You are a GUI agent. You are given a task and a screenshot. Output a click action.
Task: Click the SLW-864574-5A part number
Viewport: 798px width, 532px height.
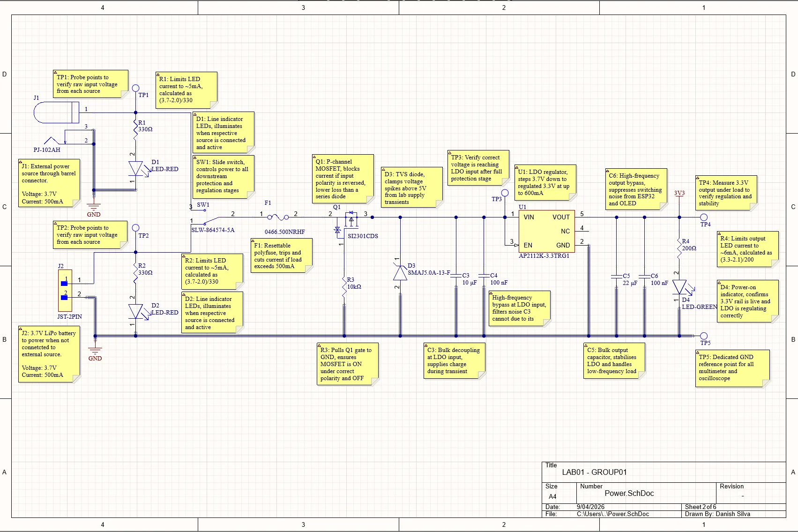(x=213, y=230)
